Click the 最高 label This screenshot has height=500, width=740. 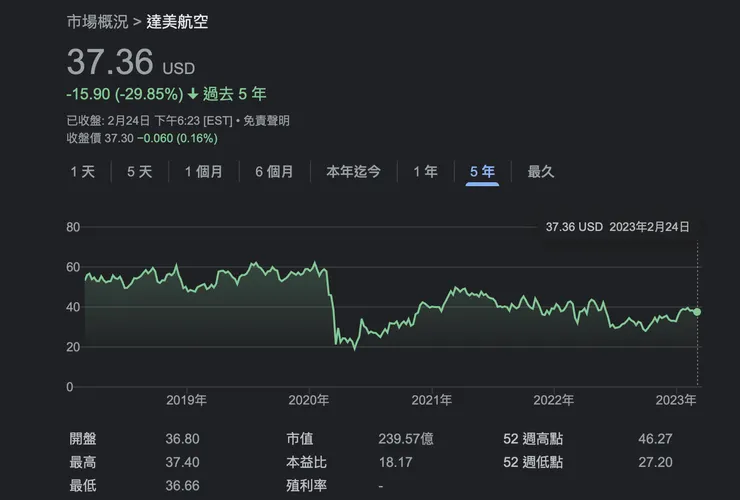tap(83, 462)
